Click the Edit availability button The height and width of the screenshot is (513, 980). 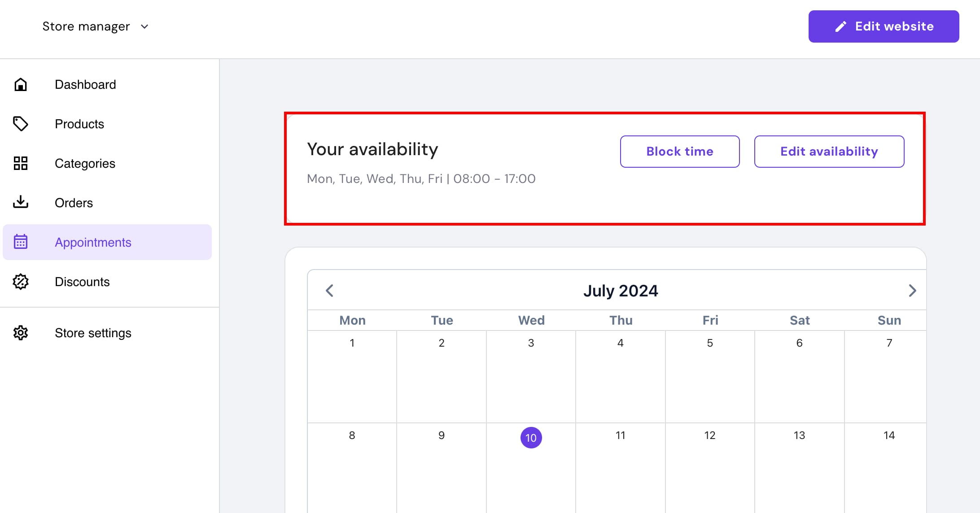tap(829, 152)
